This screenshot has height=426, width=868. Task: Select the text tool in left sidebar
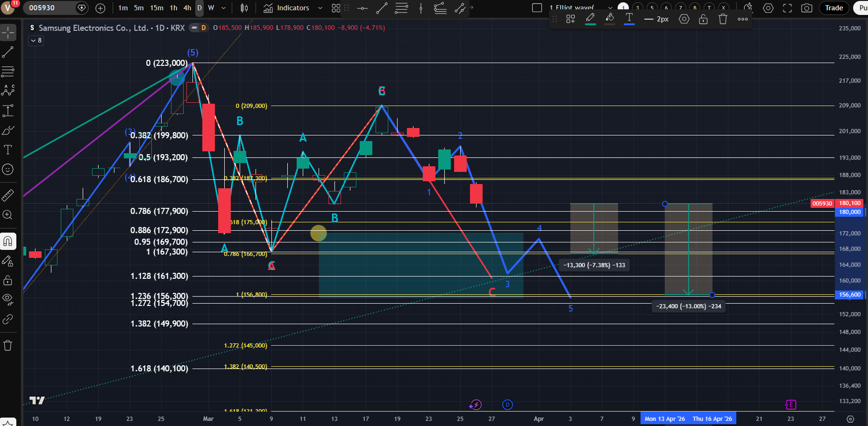[x=8, y=150]
